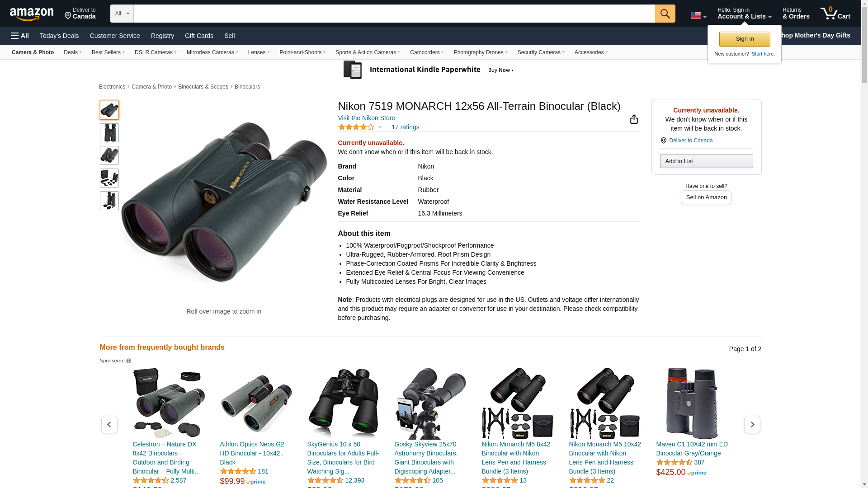Click the carousel next arrow
Viewport: 868px width, 488px height.
click(x=752, y=425)
